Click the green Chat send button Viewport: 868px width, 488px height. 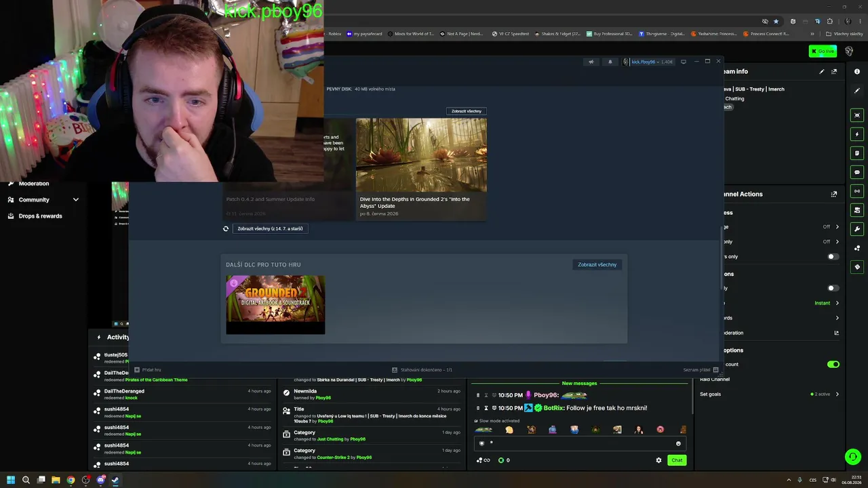[x=677, y=460]
